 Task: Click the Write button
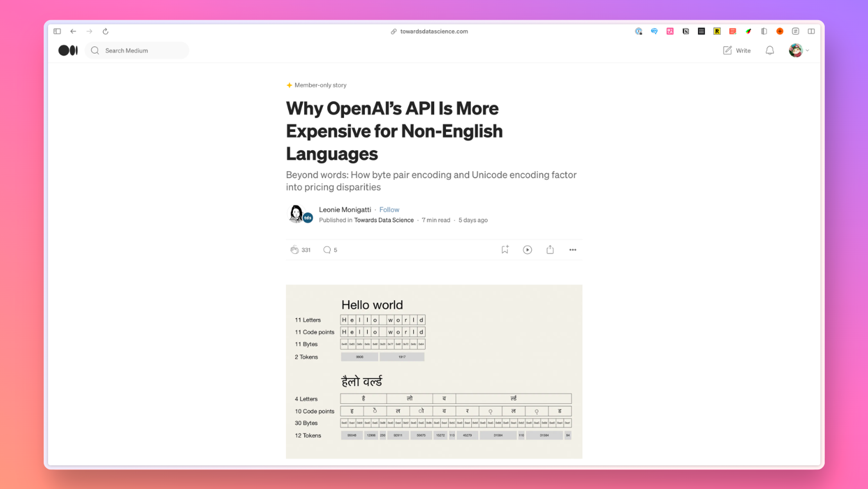click(x=736, y=50)
